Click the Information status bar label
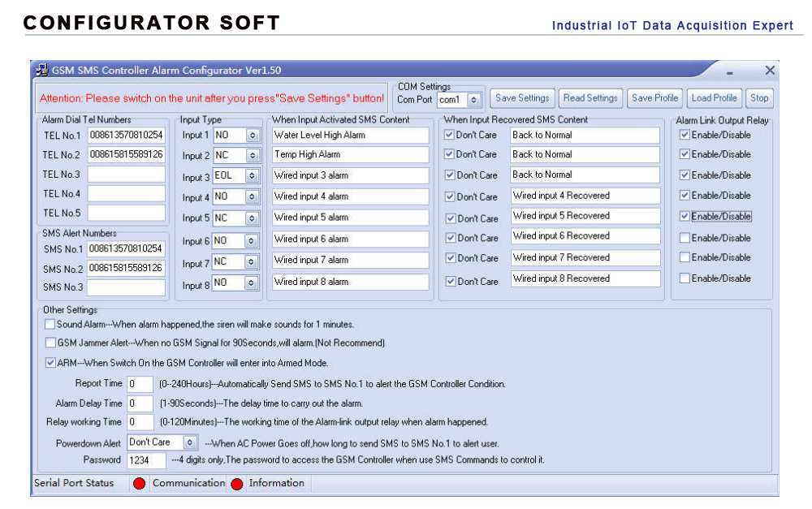 pyautogui.click(x=277, y=483)
